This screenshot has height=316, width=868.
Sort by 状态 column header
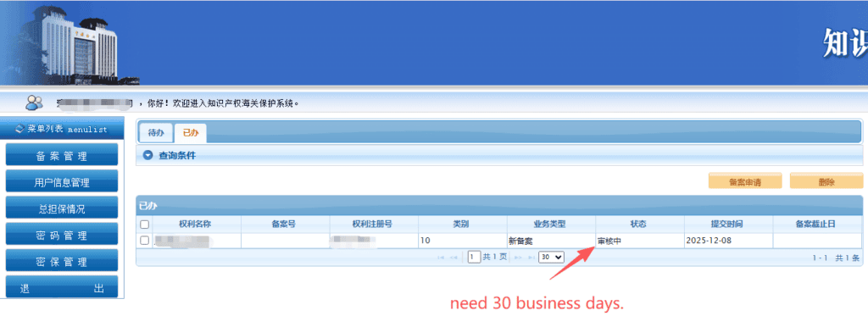638,225
